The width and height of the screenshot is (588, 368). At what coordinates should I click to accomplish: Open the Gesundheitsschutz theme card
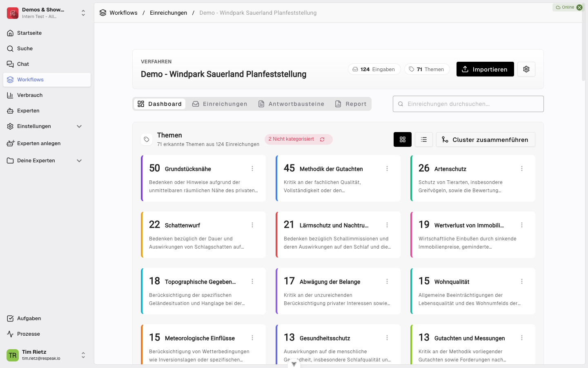point(338,344)
